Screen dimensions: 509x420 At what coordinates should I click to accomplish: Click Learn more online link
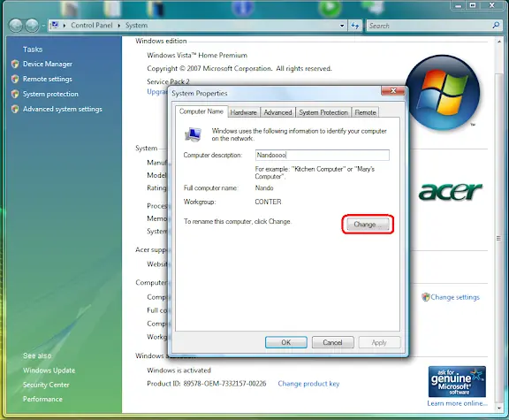[457, 403]
